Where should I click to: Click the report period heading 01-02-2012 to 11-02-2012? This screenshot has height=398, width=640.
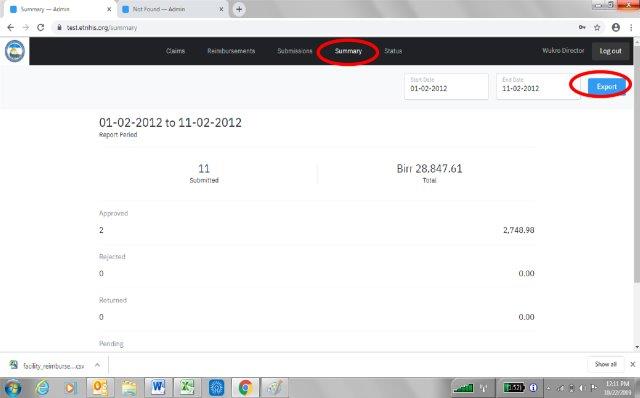point(170,122)
